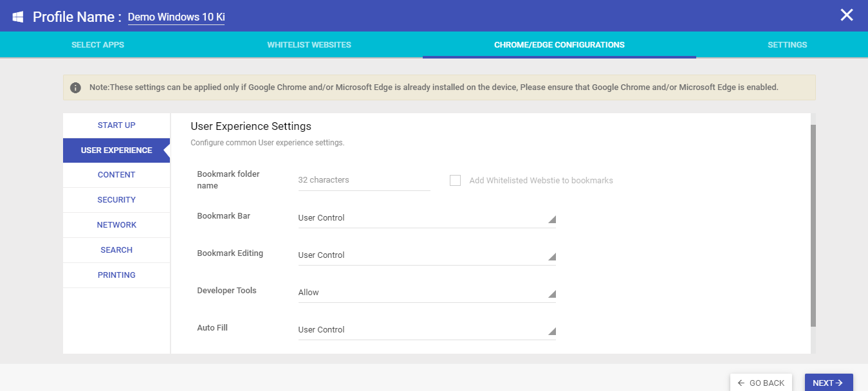Open the Network section
868x391 pixels.
(x=116, y=225)
